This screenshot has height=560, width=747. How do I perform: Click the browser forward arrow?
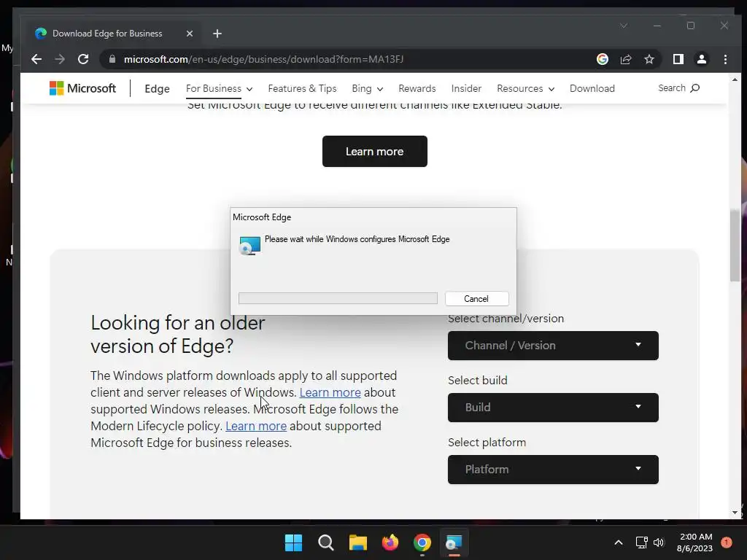coord(60,59)
